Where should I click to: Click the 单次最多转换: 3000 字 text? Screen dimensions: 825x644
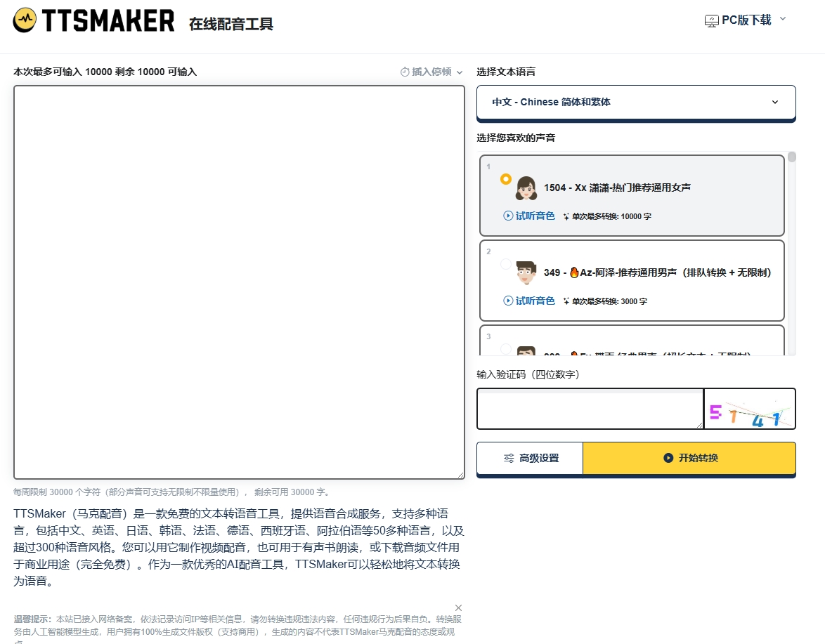[609, 301]
